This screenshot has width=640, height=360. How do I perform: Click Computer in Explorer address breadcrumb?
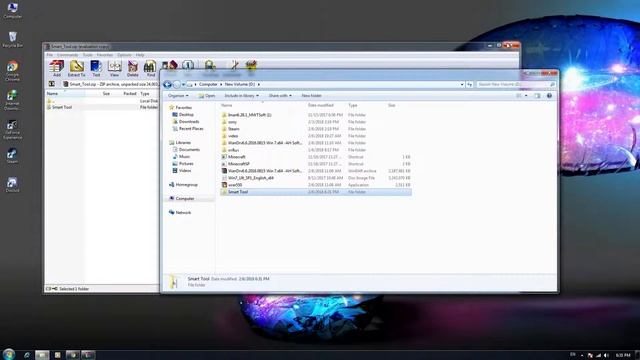pyautogui.click(x=208, y=84)
